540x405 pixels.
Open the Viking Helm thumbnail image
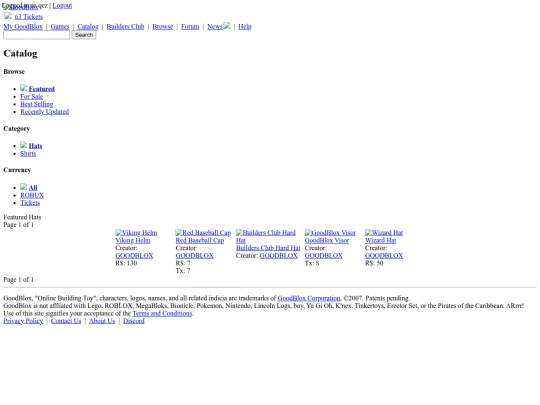tap(136, 233)
